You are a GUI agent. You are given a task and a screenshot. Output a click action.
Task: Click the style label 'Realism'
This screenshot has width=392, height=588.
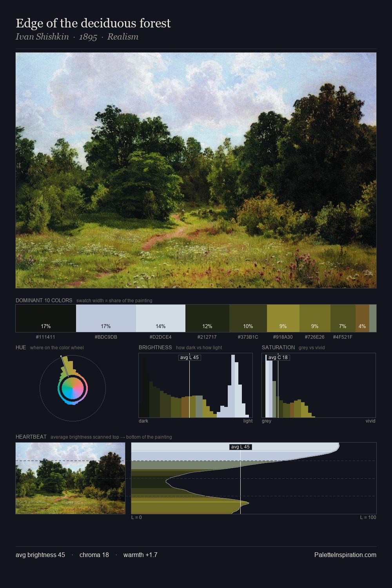(123, 37)
